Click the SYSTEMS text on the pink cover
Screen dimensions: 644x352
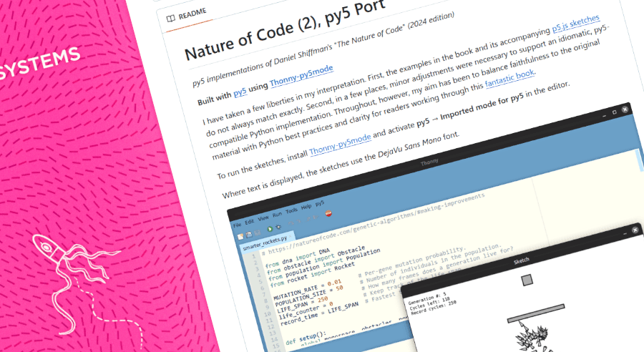[39, 64]
